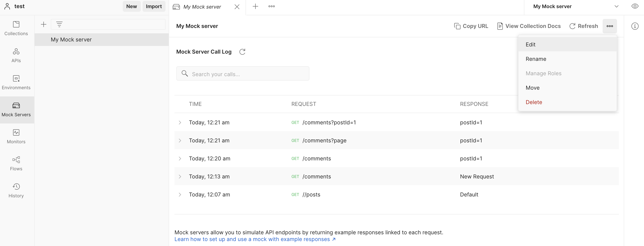Open the History sidebar section
This screenshot has width=644, height=246.
16,190
